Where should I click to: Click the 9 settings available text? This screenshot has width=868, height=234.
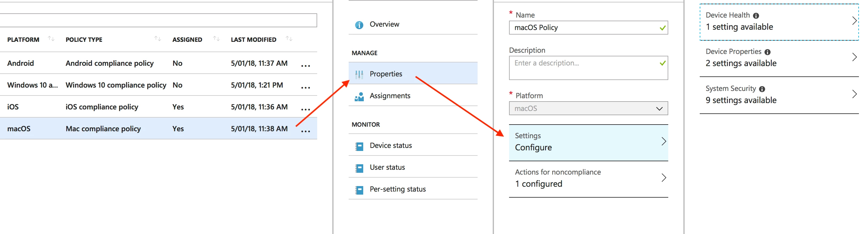pyautogui.click(x=741, y=100)
